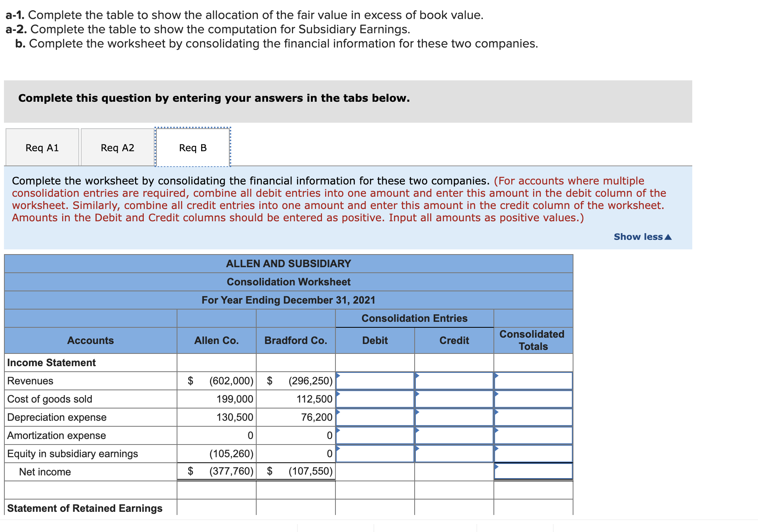Screen dimensions: 758x532
Task: Click the flag icon on Net income Consolidated Totals cell
Action: click(496, 467)
